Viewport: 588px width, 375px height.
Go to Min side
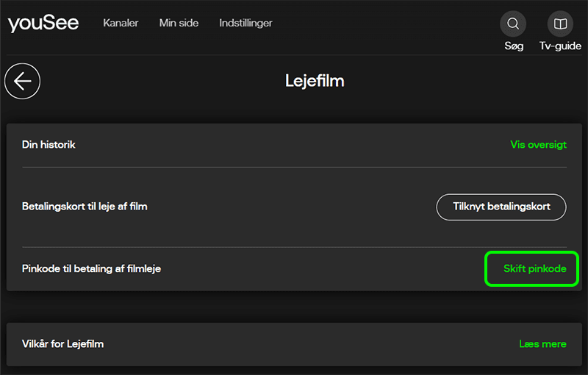pyautogui.click(x=179, y=23)
